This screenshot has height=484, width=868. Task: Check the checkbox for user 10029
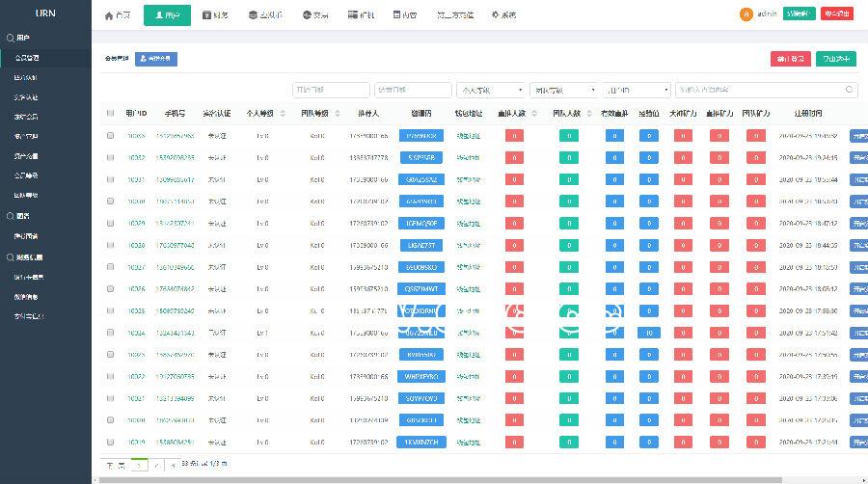110,224
